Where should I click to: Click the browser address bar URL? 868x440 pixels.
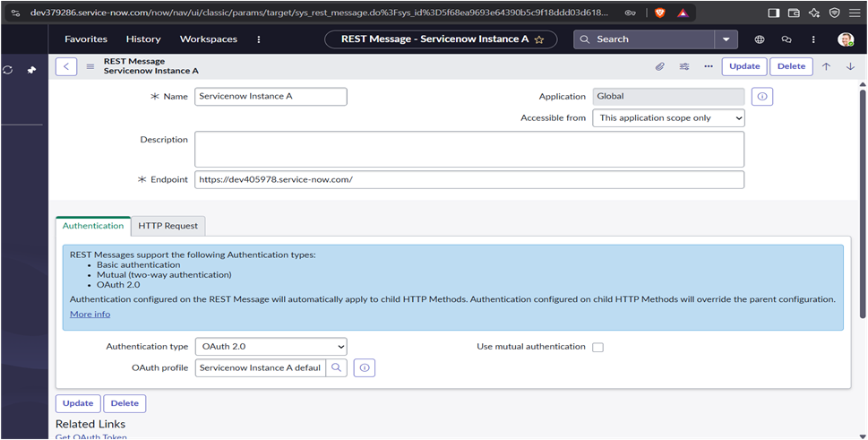tap(319, 13)
